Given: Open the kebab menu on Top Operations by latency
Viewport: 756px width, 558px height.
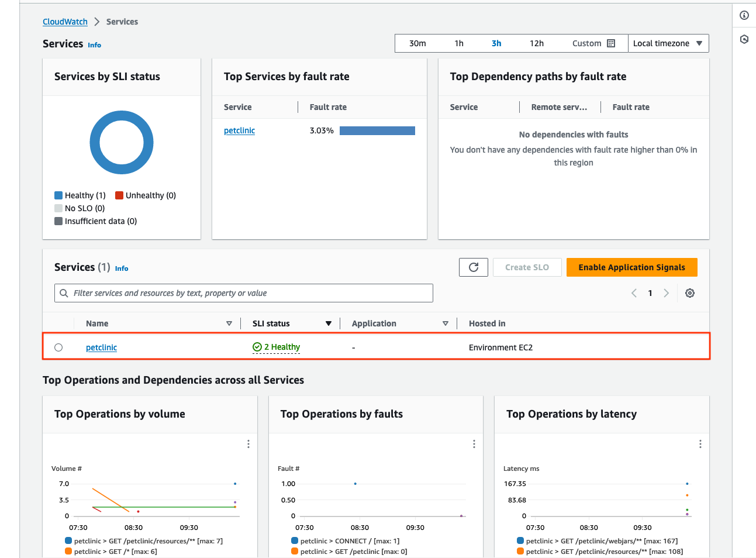Looking at the screenshot, I should [x=700, y=444].
